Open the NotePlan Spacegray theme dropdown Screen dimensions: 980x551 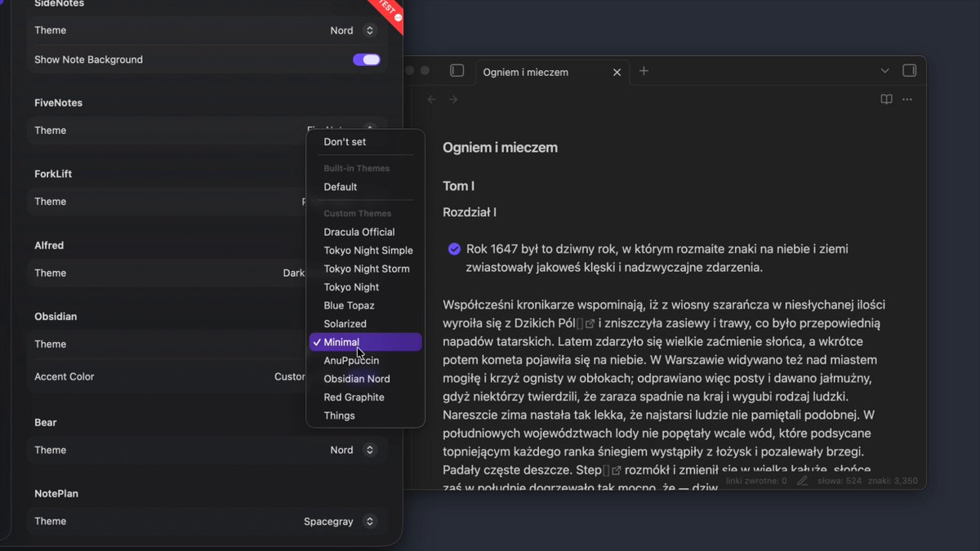(x=340, y=521)
